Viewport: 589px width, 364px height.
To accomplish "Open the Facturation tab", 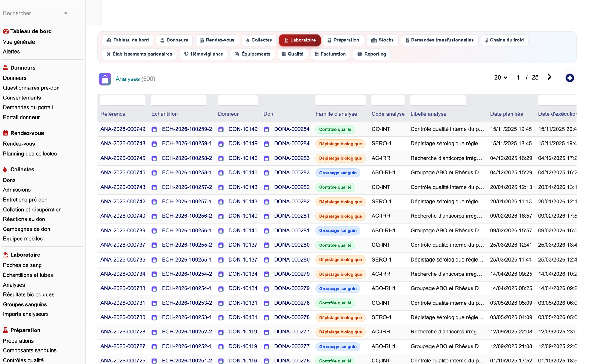I will [x=330, y=54].
